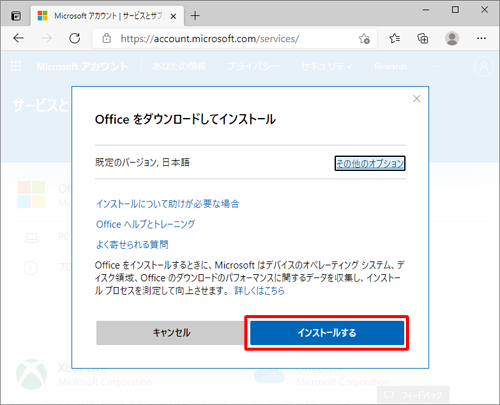
Task: Add page to favorites star icon
Action: [x=364, y=39]
